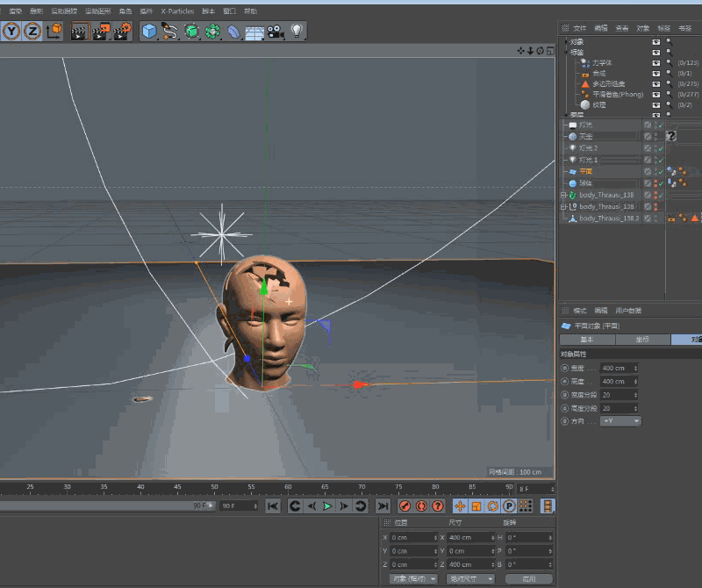702x588 pixels.
Task: Toggle position keyframe recording
Action: 460,506
